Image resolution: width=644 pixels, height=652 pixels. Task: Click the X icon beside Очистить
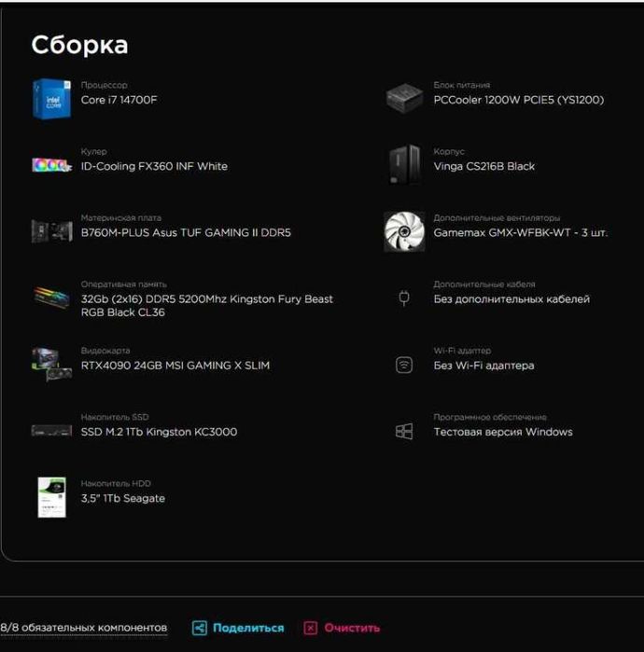point(311,628)
